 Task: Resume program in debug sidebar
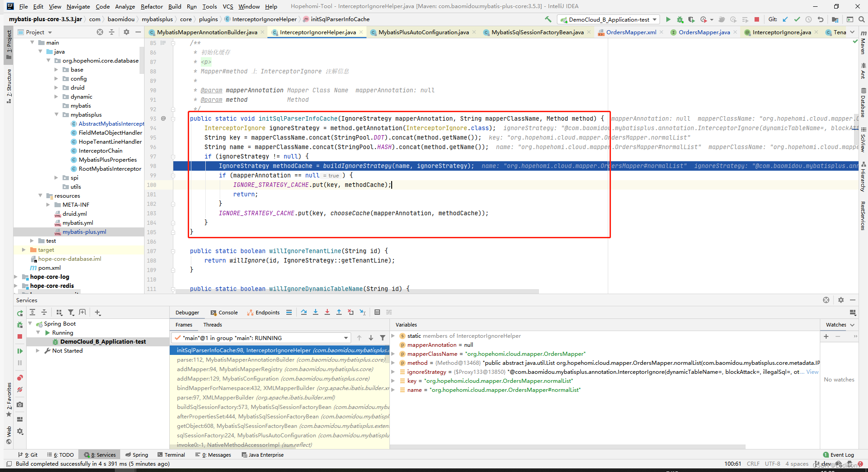[20, 351]
